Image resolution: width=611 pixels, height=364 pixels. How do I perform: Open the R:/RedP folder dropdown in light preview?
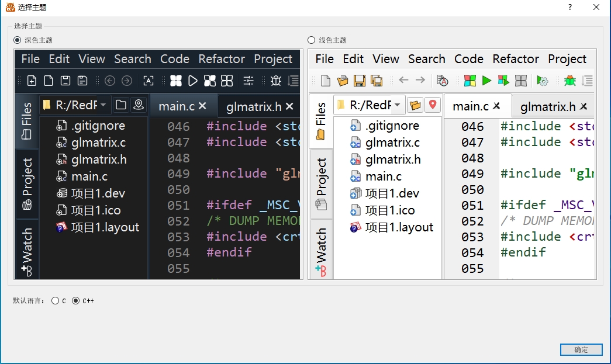pyautogui.click(x=369, y=105)
